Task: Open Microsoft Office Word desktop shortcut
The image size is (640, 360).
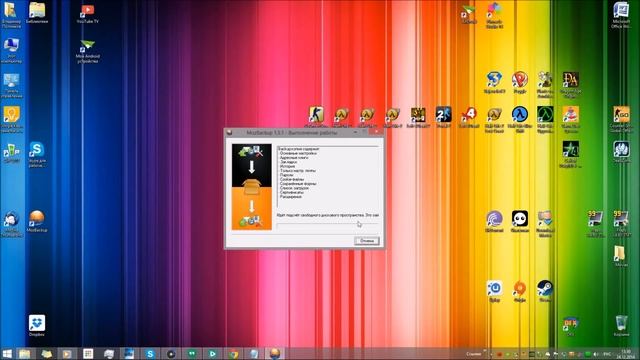Action: pyautogui.click(x=621, y=16)
